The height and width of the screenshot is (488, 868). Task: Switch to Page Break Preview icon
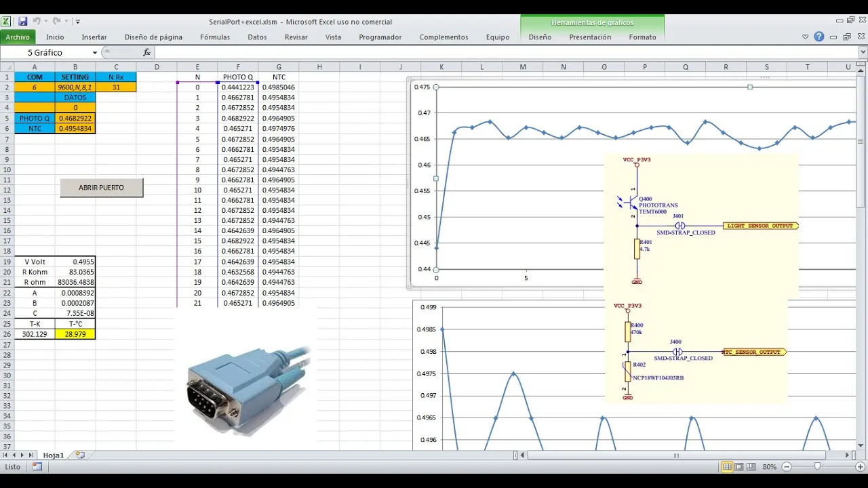[x=752, y=467]
